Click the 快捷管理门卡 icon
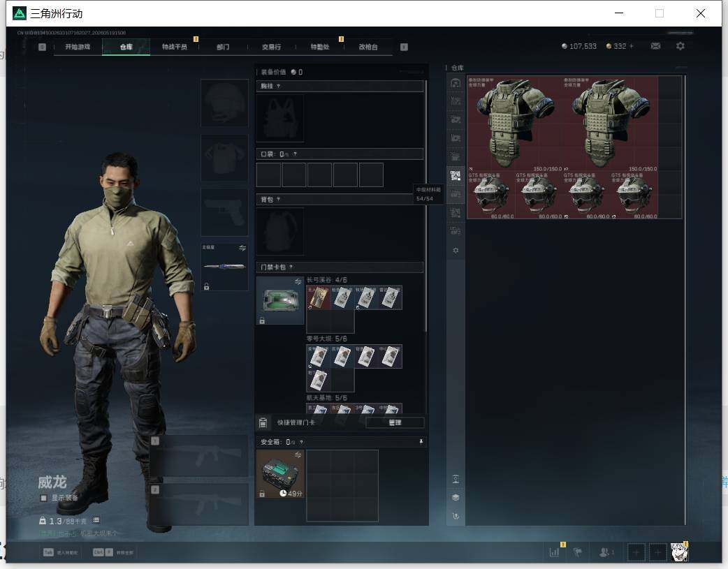This screenshot has width=728, height=569. (263, 422)
